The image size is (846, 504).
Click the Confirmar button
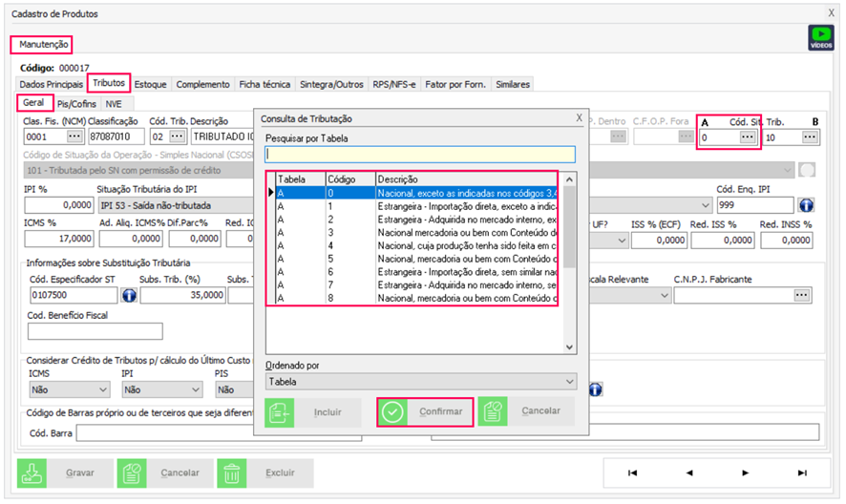[x=425, y=412]
